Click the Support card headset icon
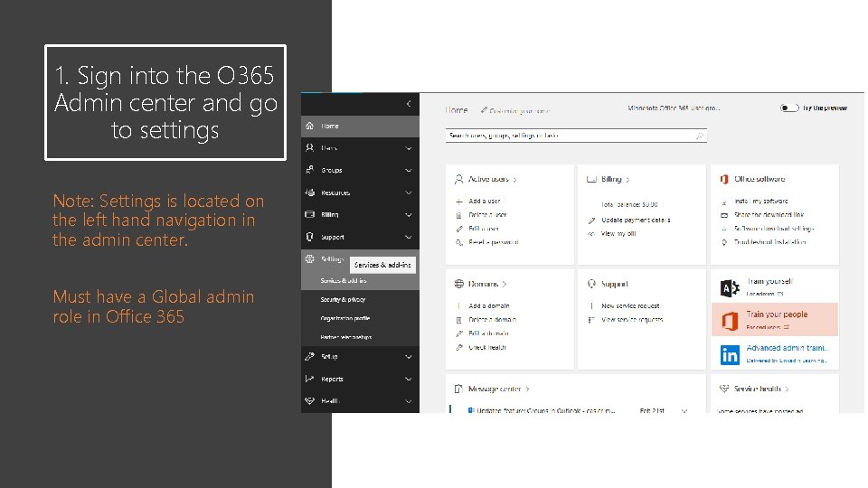 pos(591,284)
